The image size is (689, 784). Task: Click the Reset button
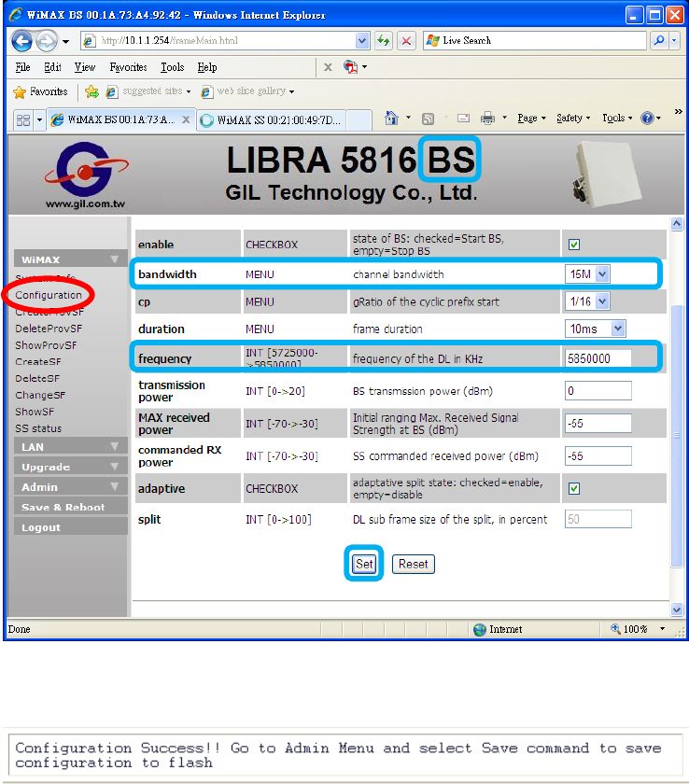(x=413, y=564)
